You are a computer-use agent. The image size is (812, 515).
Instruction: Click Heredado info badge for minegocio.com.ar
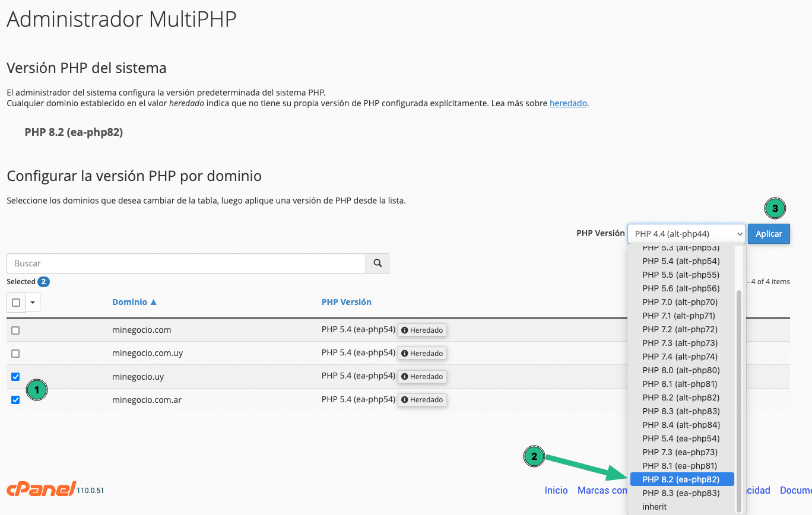pos(422,400)
